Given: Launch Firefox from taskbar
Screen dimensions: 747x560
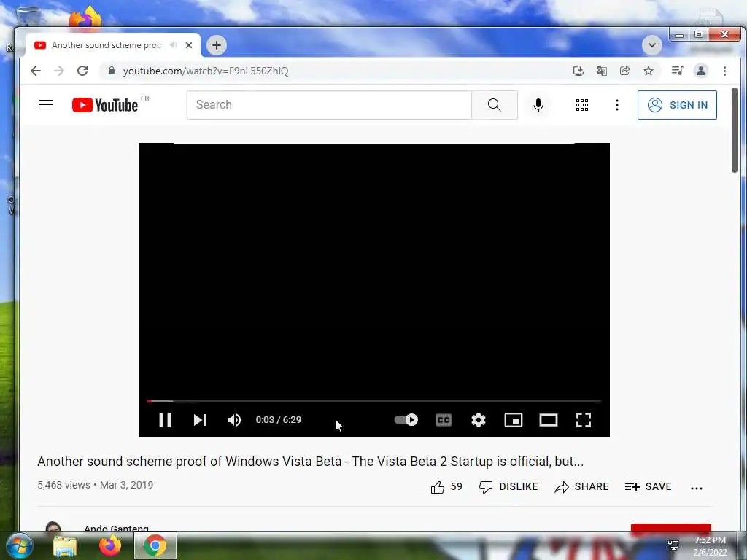Looking at the screenshot, I should [110, 545].
